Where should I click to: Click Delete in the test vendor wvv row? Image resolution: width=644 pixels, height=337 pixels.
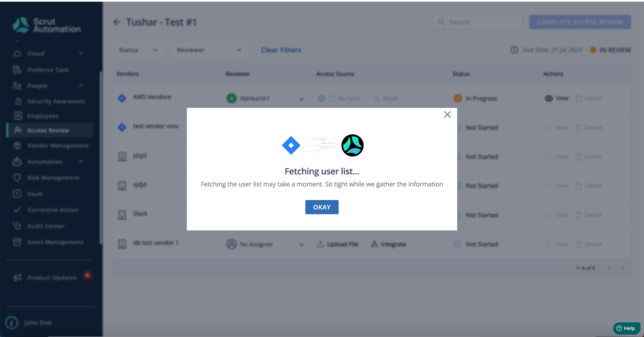coord(589,127)
